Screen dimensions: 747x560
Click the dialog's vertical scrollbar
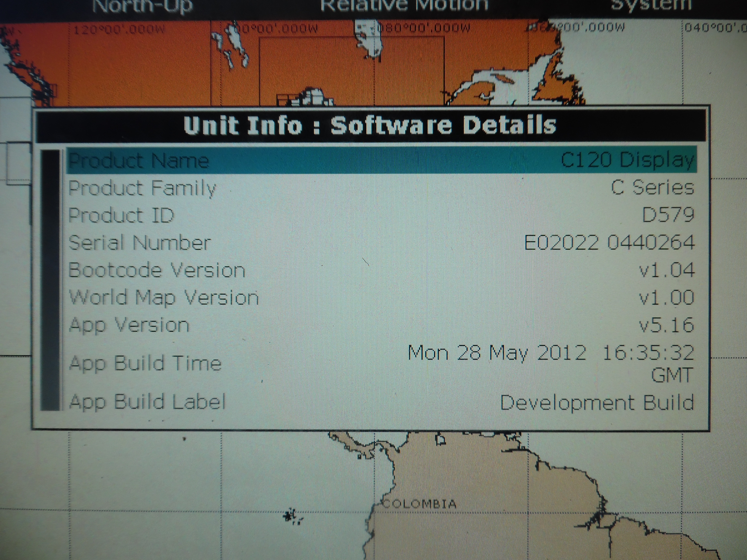click(50, 280)
